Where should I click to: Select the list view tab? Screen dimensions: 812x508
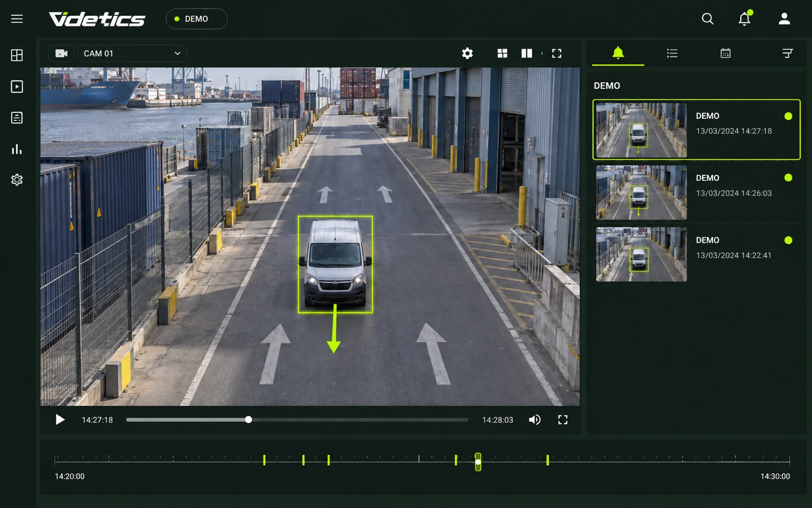(672, 53)
